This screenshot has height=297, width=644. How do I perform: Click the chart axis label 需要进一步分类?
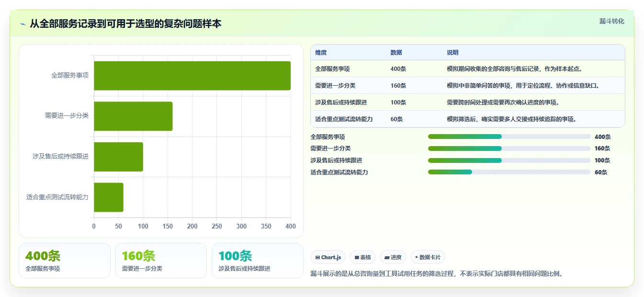pyautogui.click(x=67, y=116)
